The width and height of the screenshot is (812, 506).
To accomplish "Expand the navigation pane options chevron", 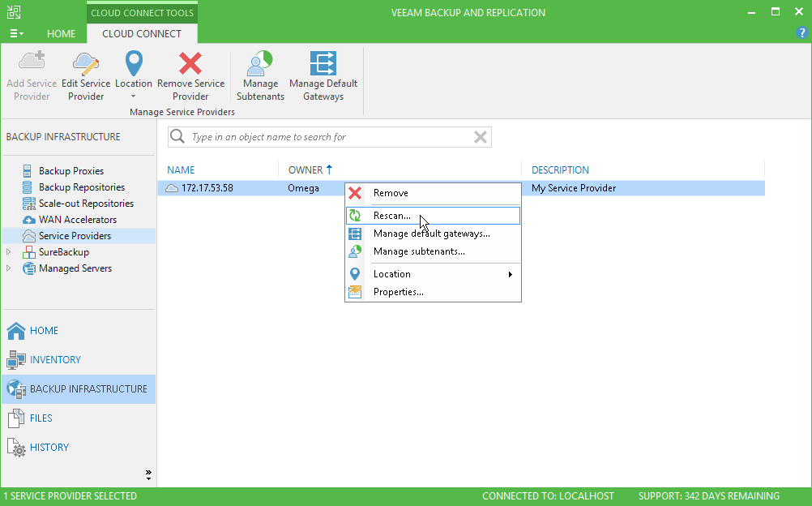I will point(148,475).
